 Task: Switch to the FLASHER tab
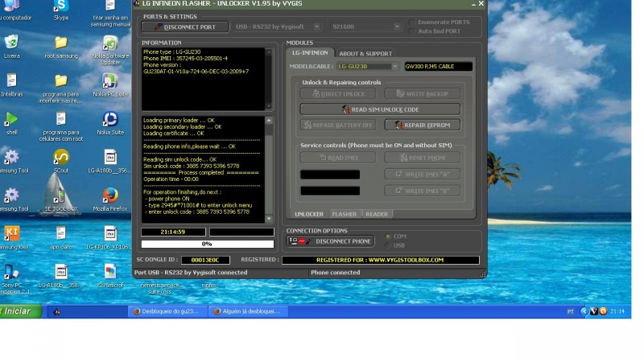(345, 214)
